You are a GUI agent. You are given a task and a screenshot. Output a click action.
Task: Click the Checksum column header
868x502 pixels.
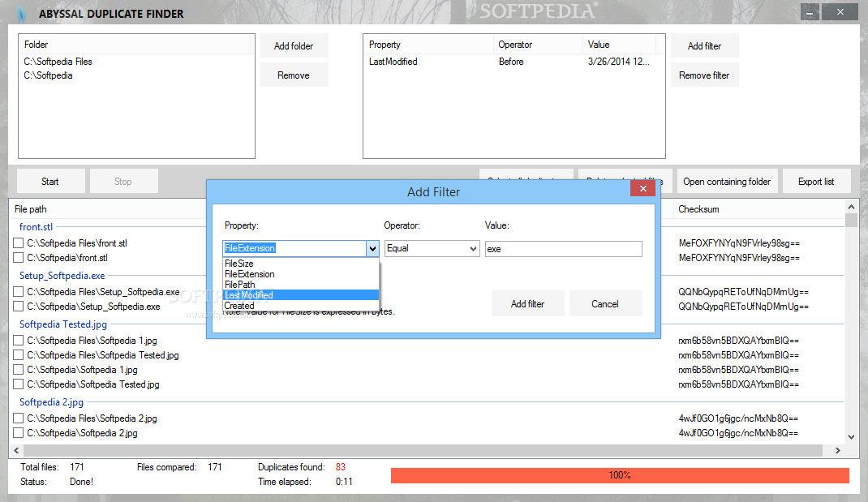point(758,209)
